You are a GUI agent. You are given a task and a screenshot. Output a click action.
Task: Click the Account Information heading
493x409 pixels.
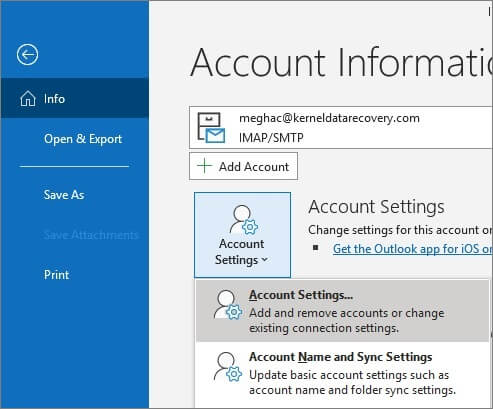[341, 62]
